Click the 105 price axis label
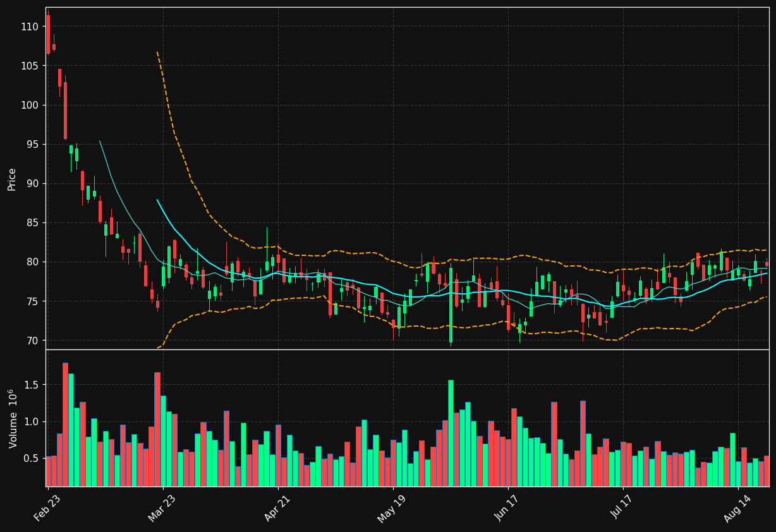Viewport: 776px width, 532px height. [30, 66]
